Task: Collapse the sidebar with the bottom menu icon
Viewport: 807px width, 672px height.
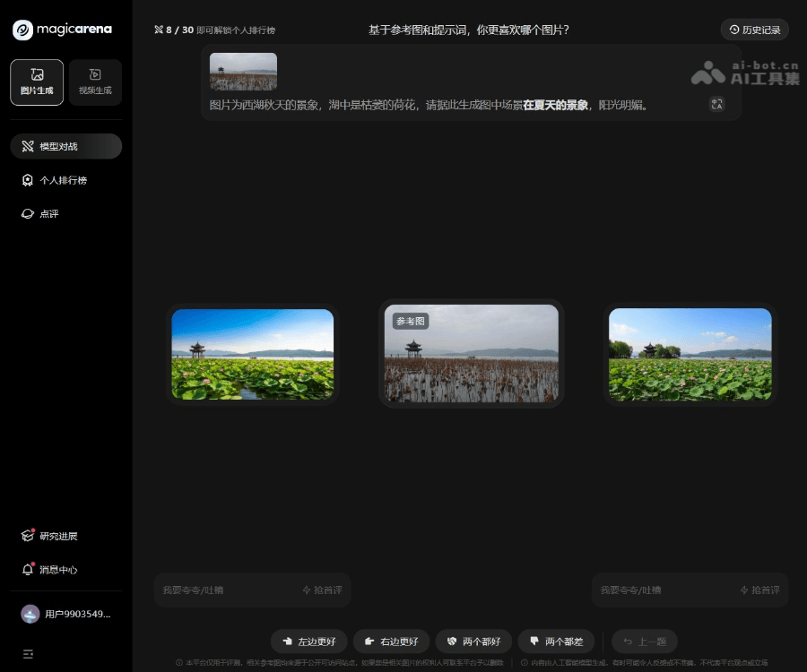Action: (28, 654)
